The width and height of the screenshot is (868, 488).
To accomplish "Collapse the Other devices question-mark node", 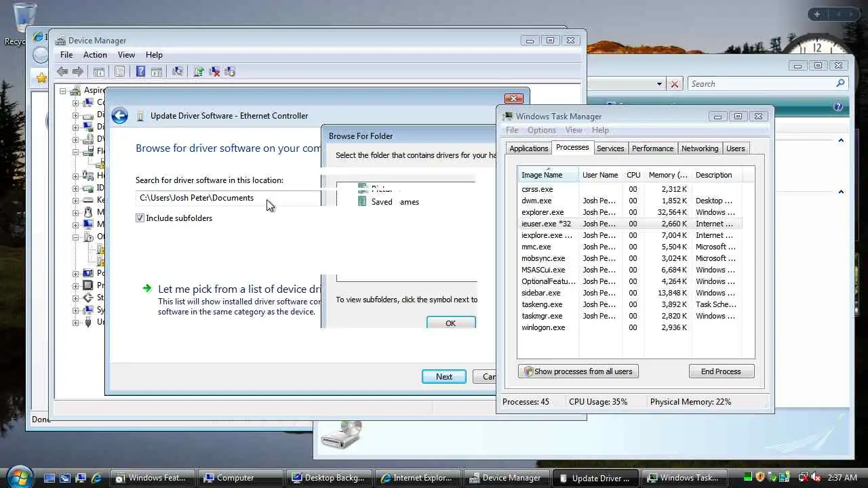I will click(76, 237).
